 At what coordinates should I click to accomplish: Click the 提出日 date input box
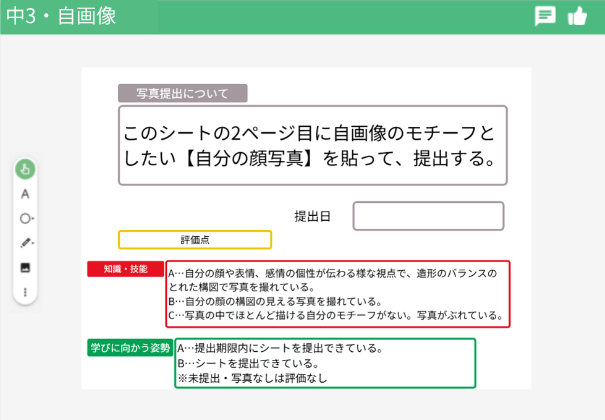pos(428,216)
